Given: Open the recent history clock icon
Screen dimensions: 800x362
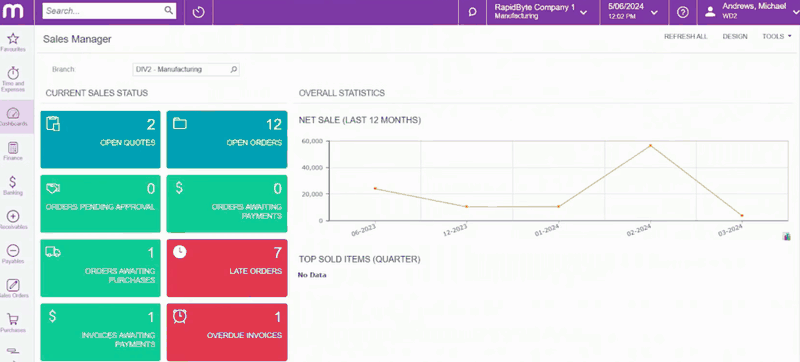Looking at the screenshot, I should tap(198, 12).
